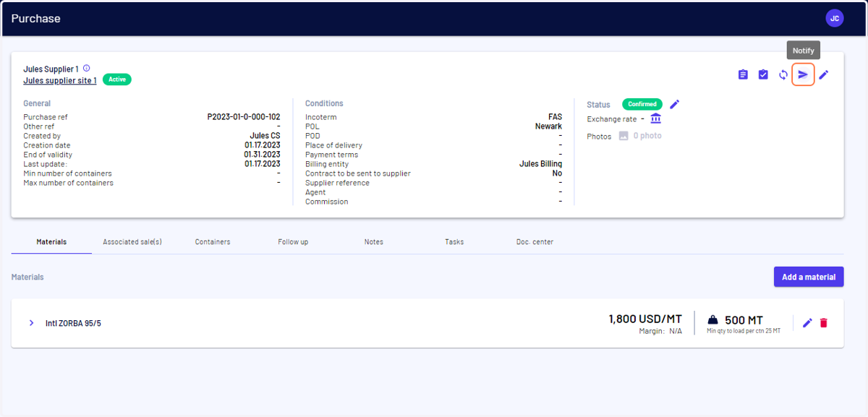Image resolution: width=868 pixels, height=417 pixels.
Task: Click the 500 MT quantity
Action: tap(744, 320)
